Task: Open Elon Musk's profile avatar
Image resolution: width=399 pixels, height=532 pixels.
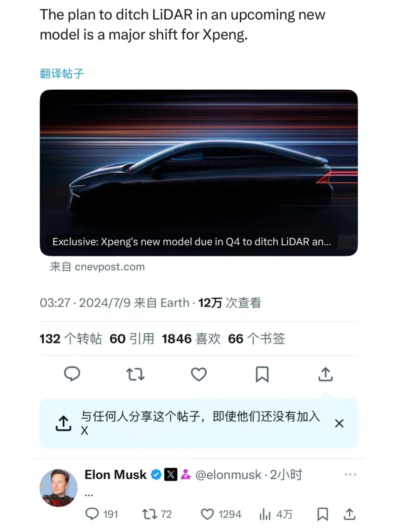Action: coord(58,488)
